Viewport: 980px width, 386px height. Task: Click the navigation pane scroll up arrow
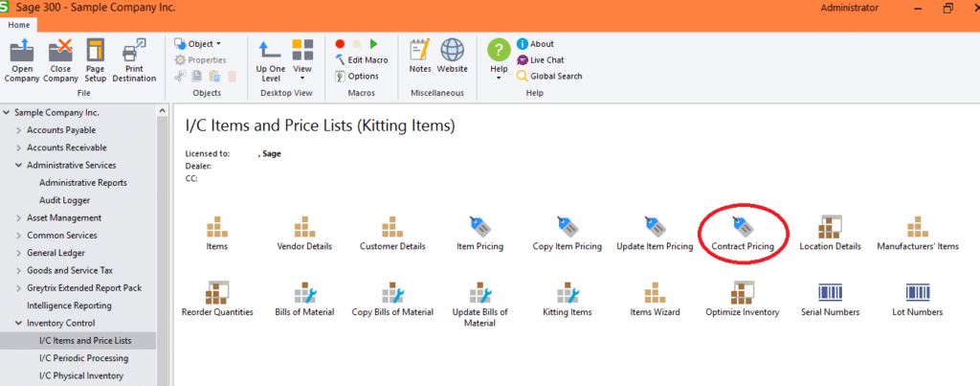click(163, 111)
